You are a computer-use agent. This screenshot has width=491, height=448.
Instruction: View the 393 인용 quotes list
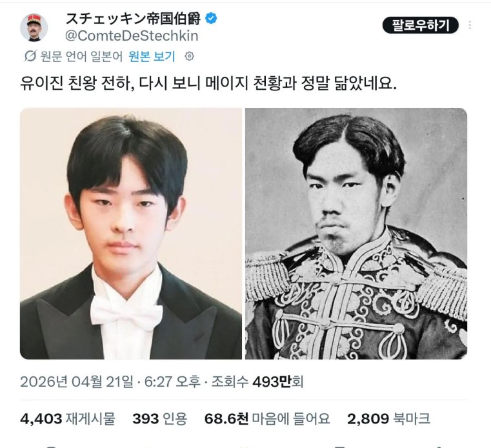click(x=160, y=418)
